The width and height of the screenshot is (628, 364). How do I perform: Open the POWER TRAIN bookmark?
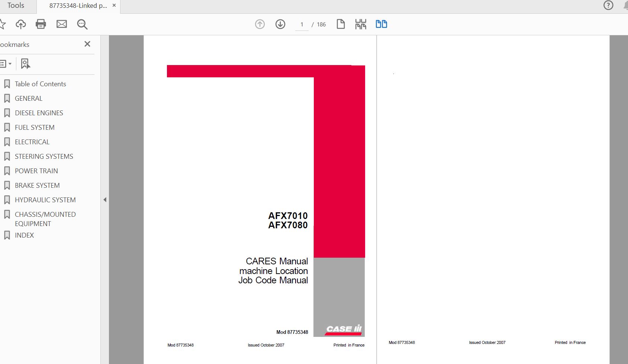(x=36, y=171)
